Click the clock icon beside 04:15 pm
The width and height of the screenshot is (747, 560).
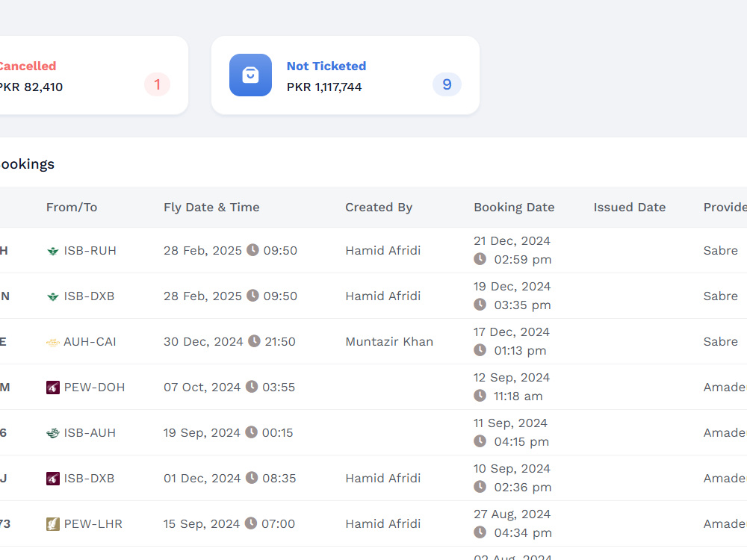[x=480, y=441]
